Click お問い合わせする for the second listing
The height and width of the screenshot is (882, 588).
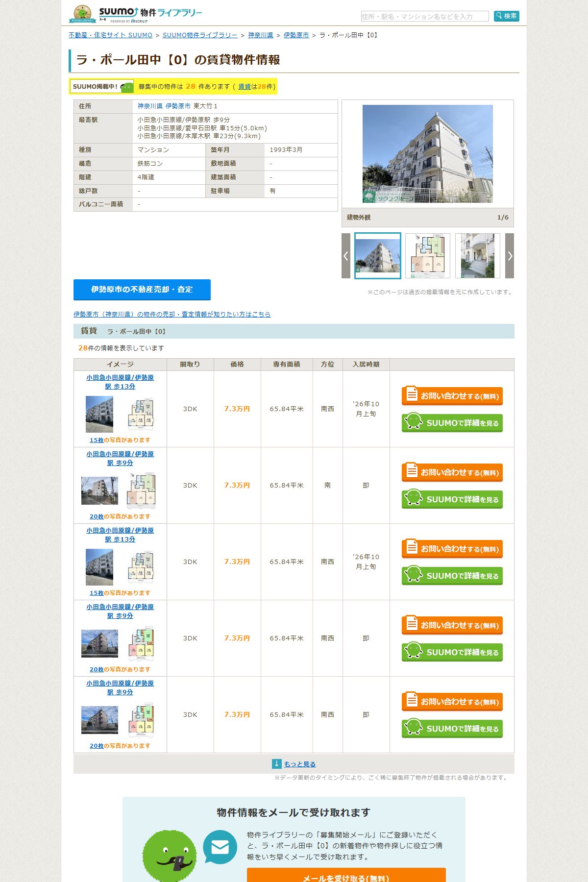[452, 472]
